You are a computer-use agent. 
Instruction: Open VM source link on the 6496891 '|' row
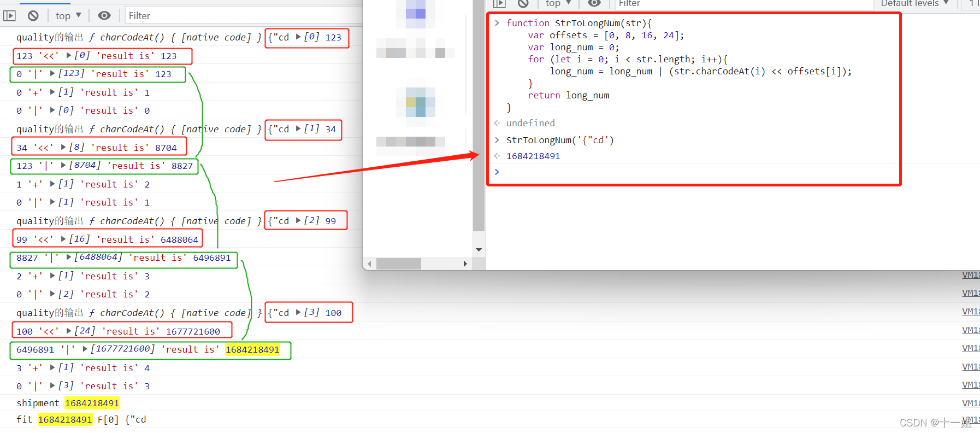click(971, 348)
